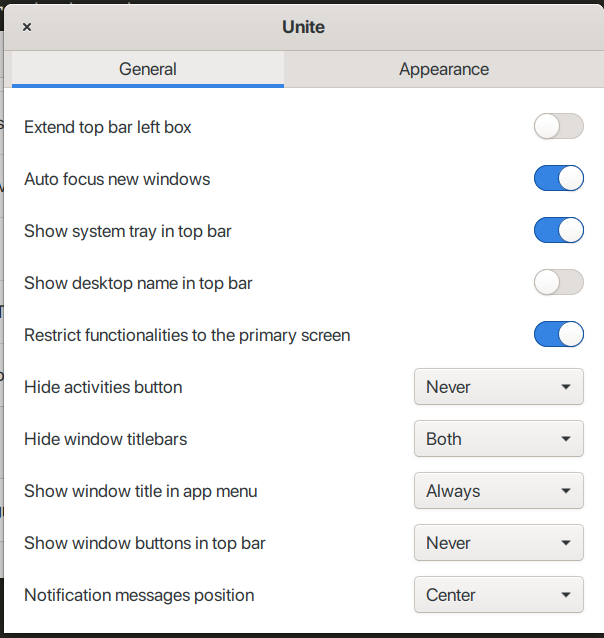Switch to the Appearance tab

point(444,69)
